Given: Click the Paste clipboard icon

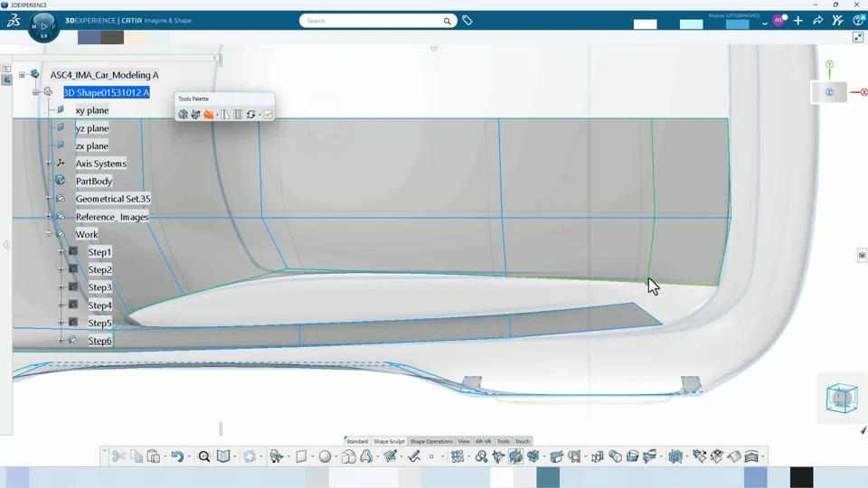Looking at the screenshot, I should coord(154,456).
